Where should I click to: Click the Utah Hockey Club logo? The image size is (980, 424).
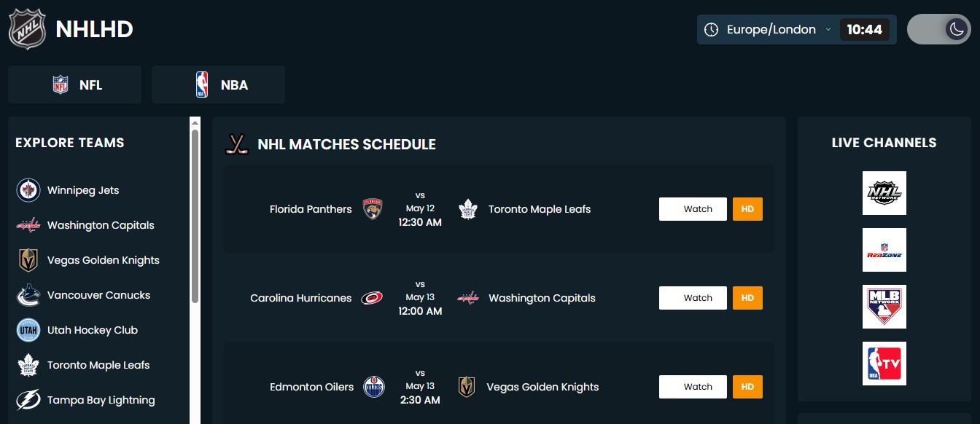tap(28, 330)
